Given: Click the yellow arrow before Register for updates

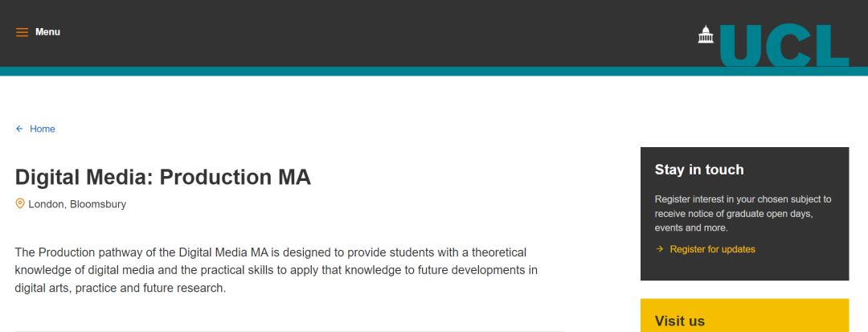Looking at the screenshot, I should pos(660,249).
